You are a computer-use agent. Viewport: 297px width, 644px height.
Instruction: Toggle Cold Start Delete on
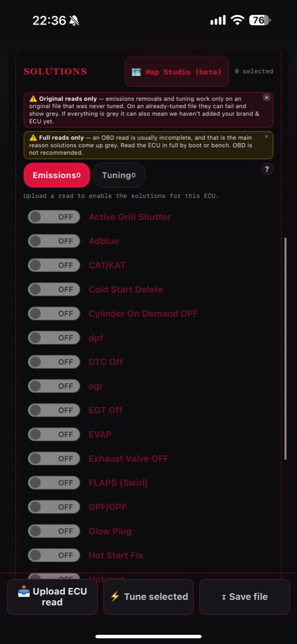(x=54, y=289)
